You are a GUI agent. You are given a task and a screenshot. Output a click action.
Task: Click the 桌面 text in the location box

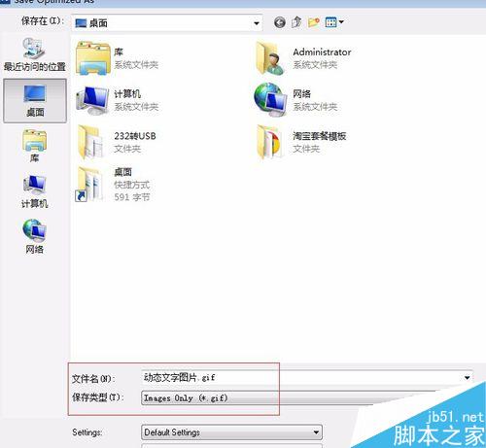[x=98, y=23]
